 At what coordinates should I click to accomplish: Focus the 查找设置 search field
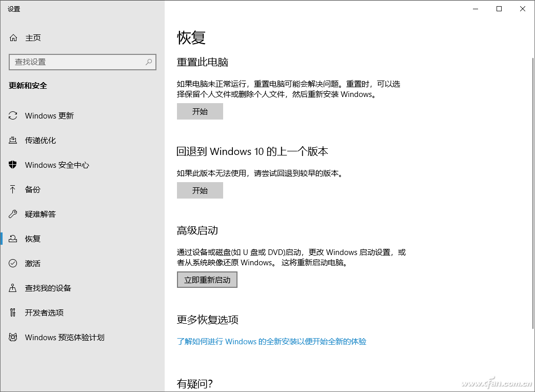(x=83, y=62)
